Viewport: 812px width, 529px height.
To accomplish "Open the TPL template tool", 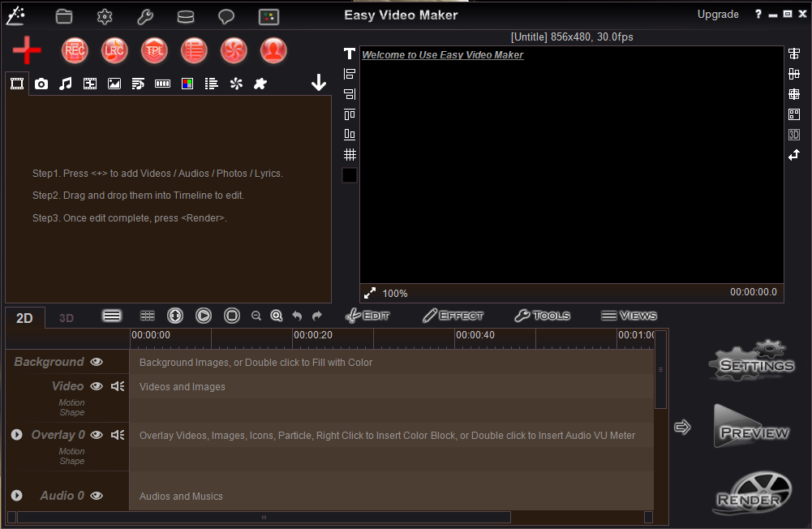I will [x=154, y=50].
